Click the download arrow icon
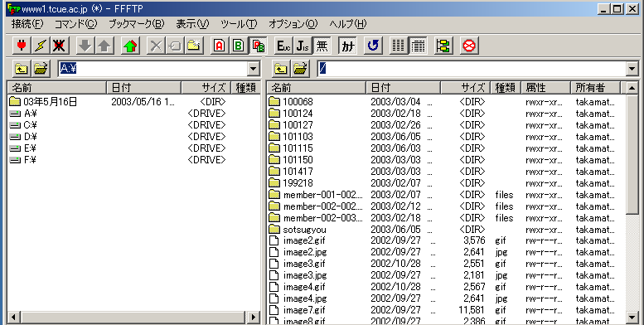 [x=85, y=46]
